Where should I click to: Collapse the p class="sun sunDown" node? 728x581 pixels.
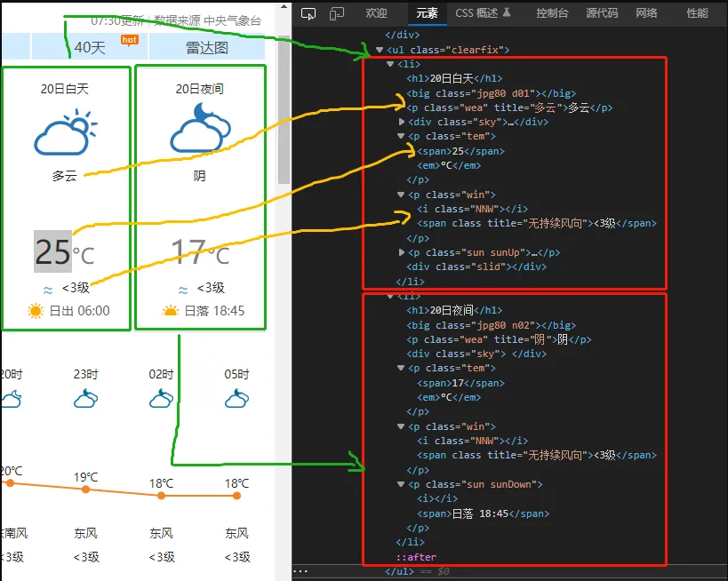(x=402, y=484)
